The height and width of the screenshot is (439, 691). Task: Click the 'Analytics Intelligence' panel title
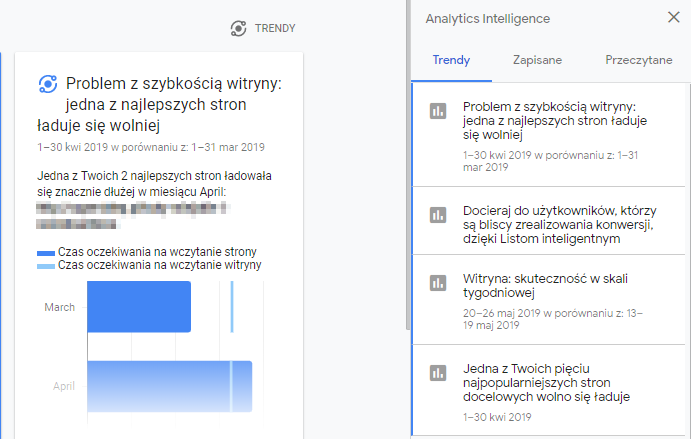click(488, 19)
